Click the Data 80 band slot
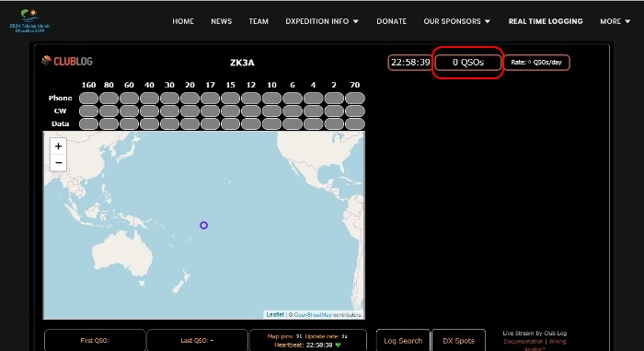 pos(109,123)
